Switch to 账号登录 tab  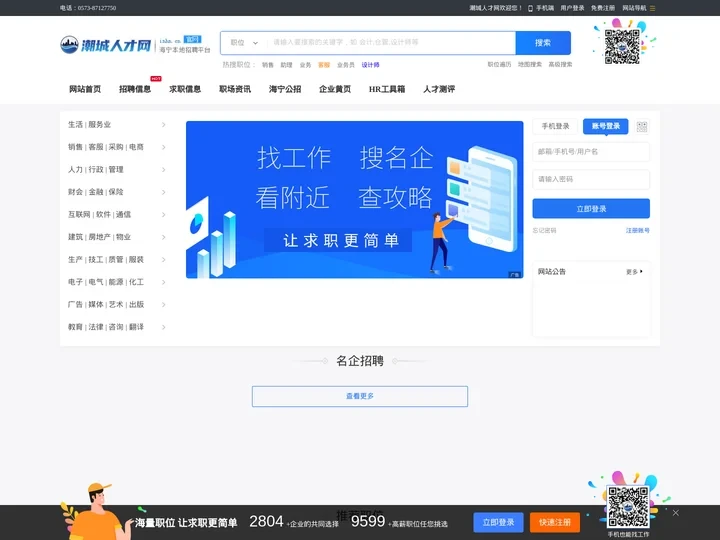pyautogui.click(x=606, y=126)
